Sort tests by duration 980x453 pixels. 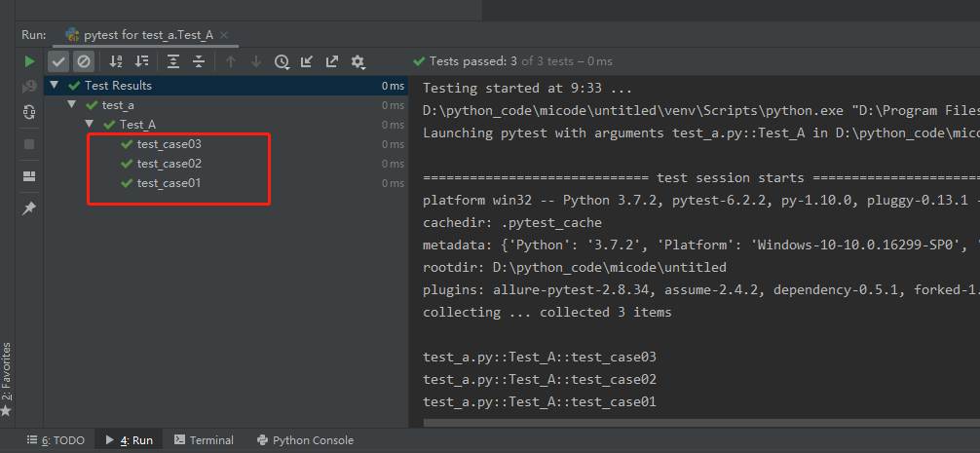(x=142, y=61)
